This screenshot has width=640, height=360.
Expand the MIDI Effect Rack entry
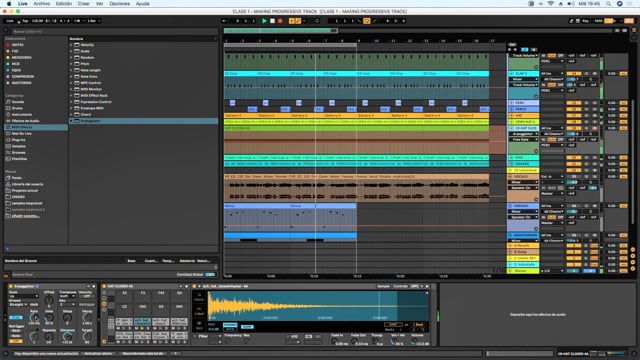71,96
